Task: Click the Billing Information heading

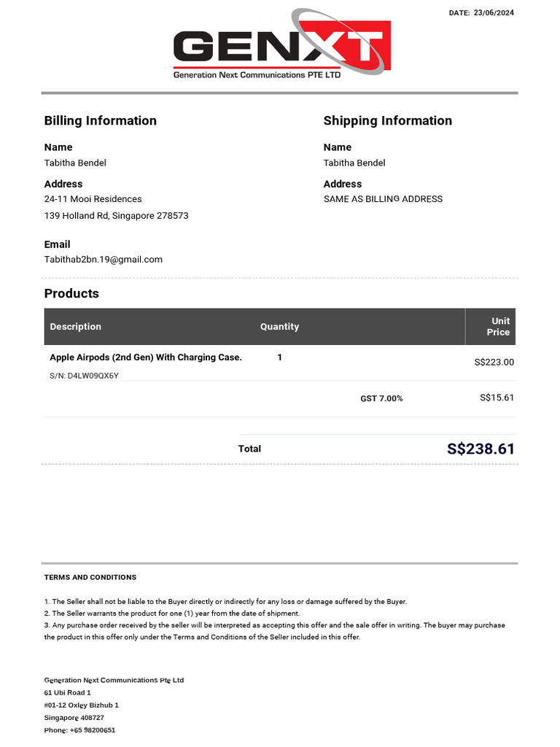Action: [101, 120]
